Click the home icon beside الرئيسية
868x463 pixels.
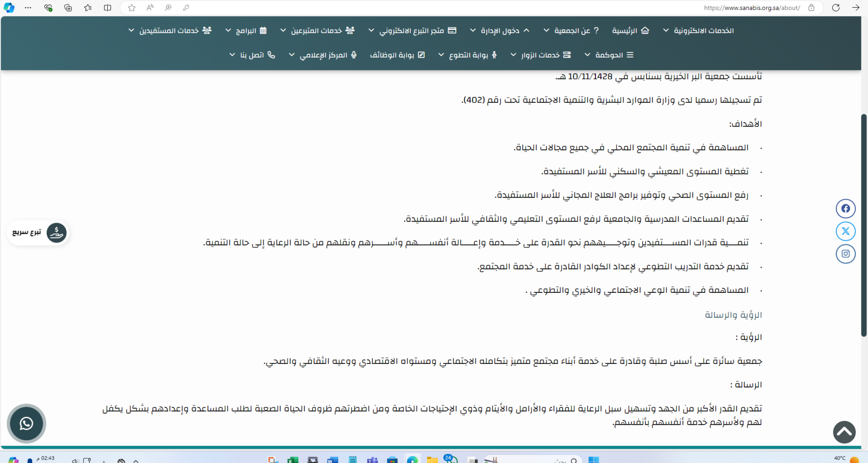pyautogui.click(x=645, y=30)
